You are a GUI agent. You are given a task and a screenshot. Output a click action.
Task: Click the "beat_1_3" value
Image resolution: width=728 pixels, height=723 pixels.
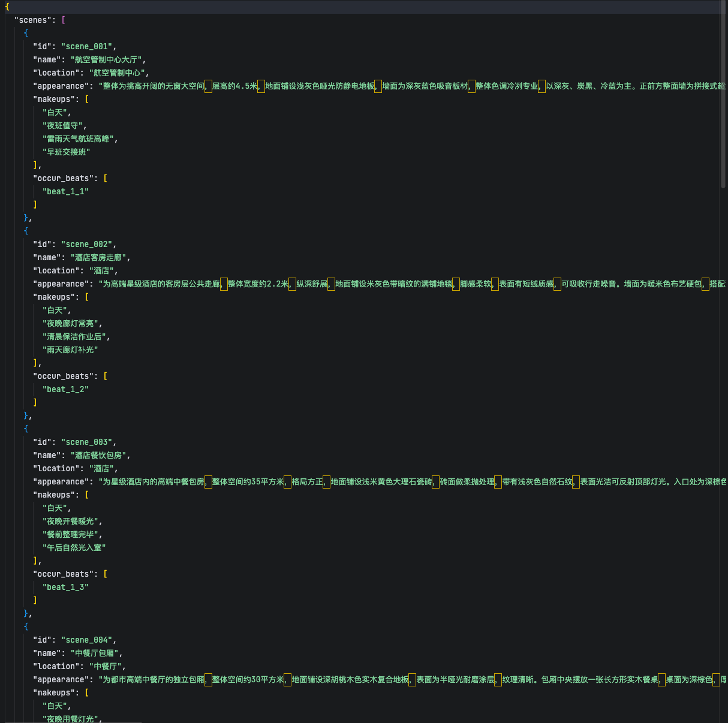point(65,587)
